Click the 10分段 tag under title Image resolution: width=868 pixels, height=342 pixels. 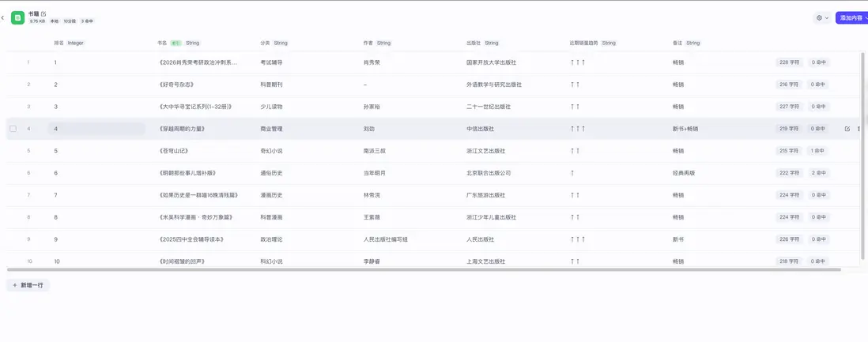[x=70, y=21]
